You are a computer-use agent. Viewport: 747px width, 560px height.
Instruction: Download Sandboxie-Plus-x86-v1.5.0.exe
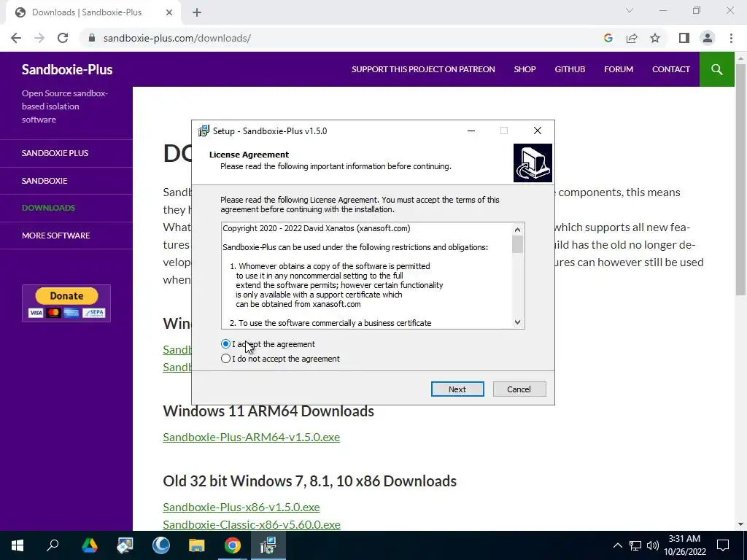point(241,507)
